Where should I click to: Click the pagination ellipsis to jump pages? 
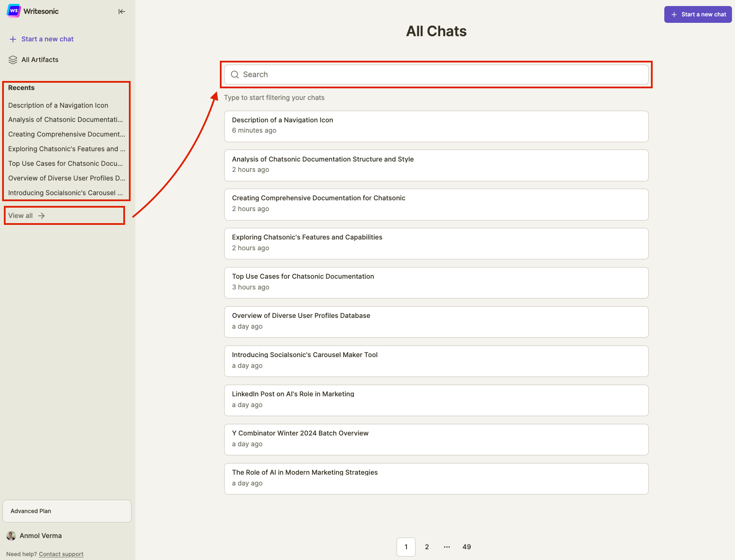[x=447, y=547]
